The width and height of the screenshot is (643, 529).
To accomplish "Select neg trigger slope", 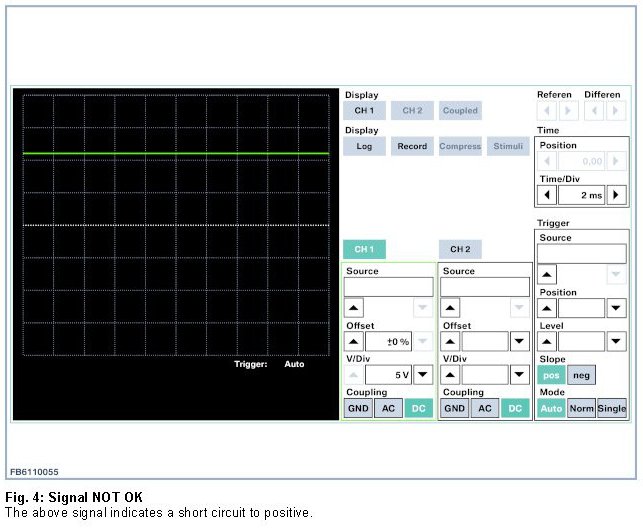I will pos(581,375).
